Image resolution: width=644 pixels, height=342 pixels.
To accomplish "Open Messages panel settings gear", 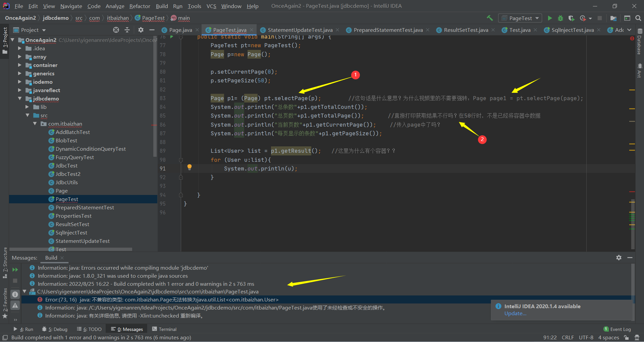I will click(x=619, y=258).
